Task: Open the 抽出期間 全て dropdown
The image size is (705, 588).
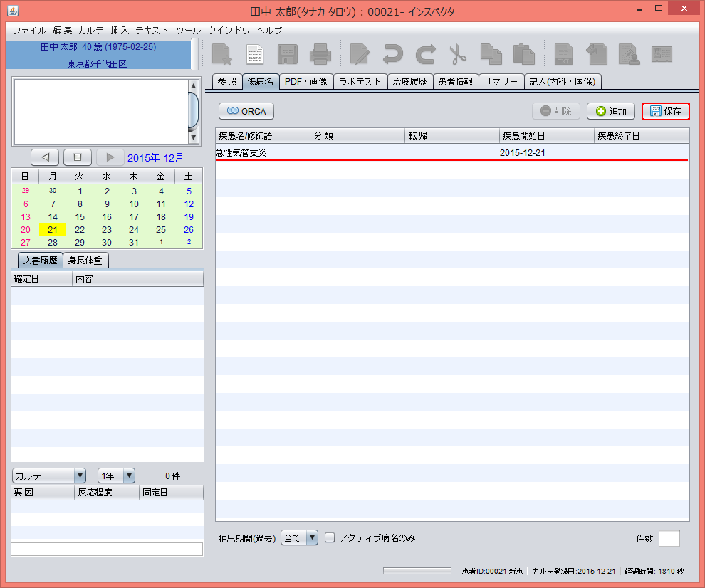Action: coord(299,538)
